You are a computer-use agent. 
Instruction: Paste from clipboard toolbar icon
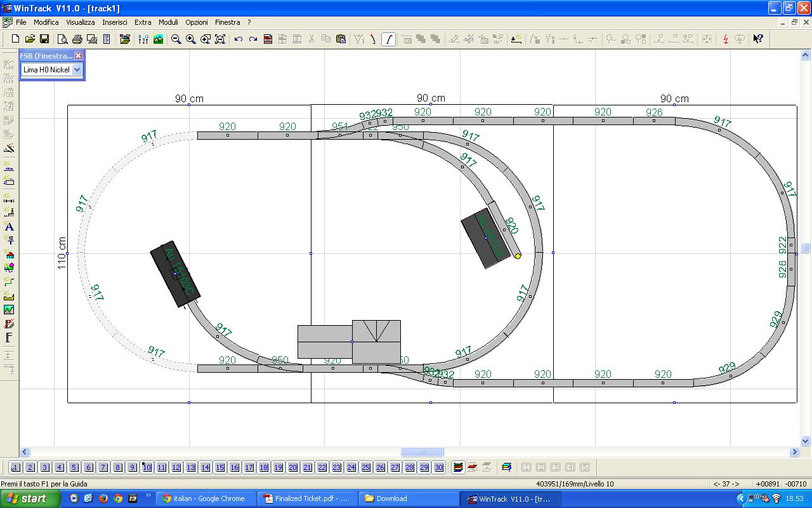[x=341, y=39]
